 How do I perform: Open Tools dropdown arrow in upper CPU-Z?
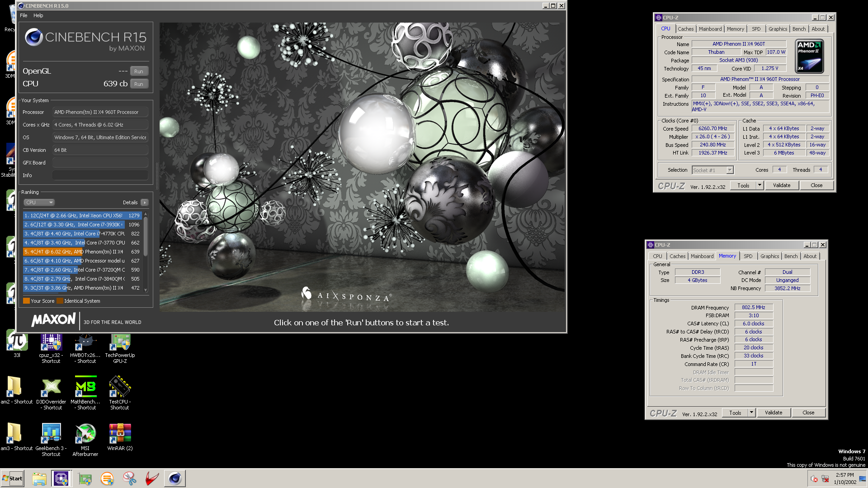[x=759, y=186]
